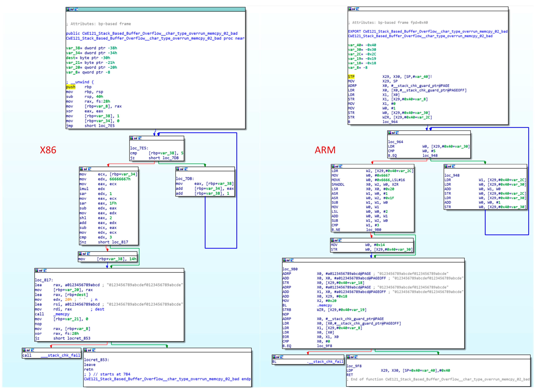Click the x86 ___stack_chk_fail call target
Viewport: 538px width, 392px height.
point(60,355)
